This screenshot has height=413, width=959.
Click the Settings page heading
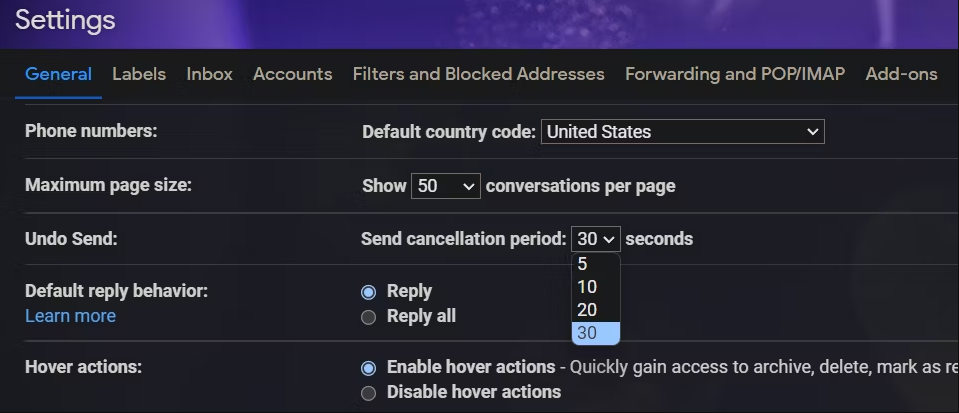(65, 20)
